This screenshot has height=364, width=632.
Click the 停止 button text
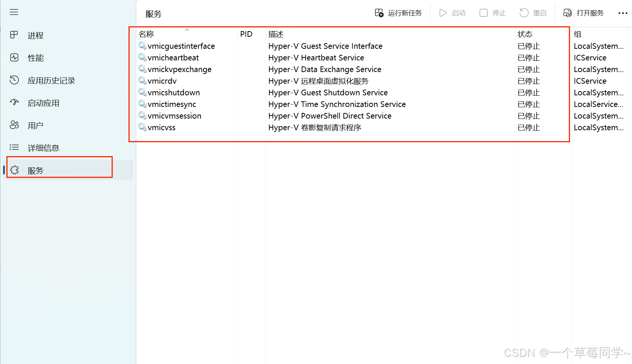click(499, 13)
